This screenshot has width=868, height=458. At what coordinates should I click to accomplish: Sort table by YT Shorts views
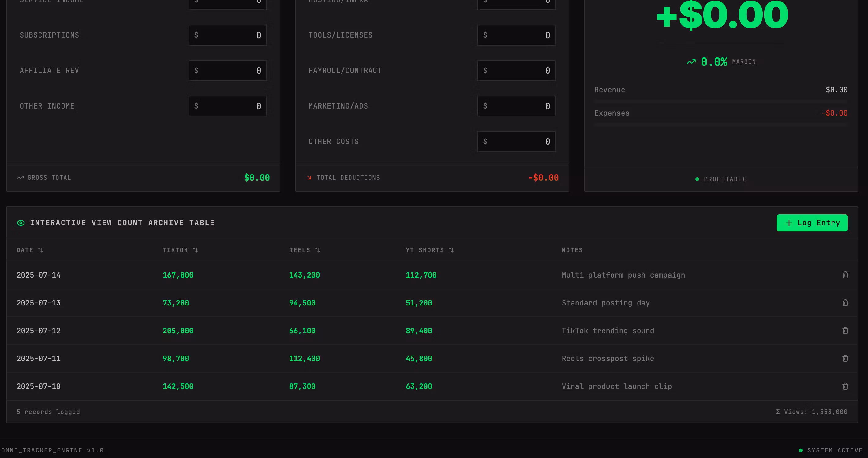tap(430, 250)
